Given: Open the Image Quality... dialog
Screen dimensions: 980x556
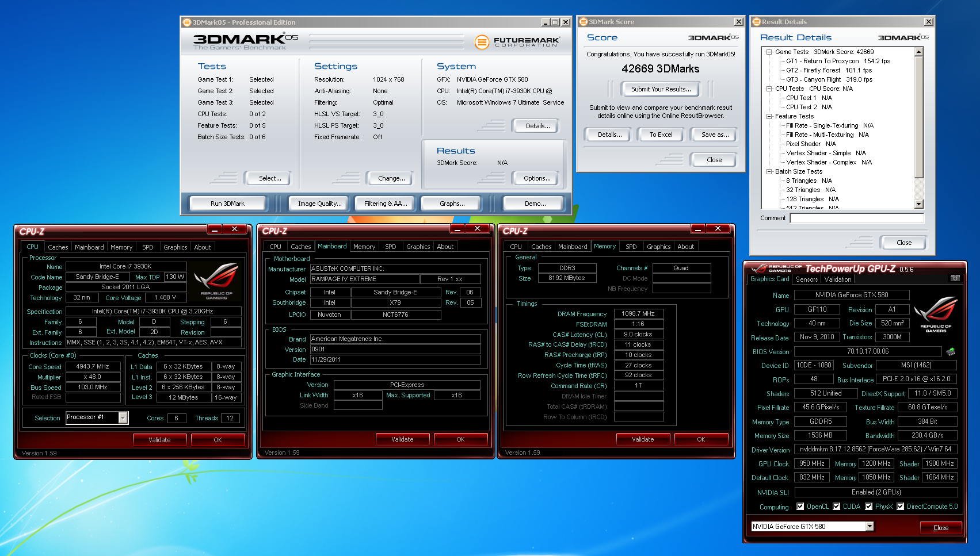Looking at the screenshot, I should 319,204.
